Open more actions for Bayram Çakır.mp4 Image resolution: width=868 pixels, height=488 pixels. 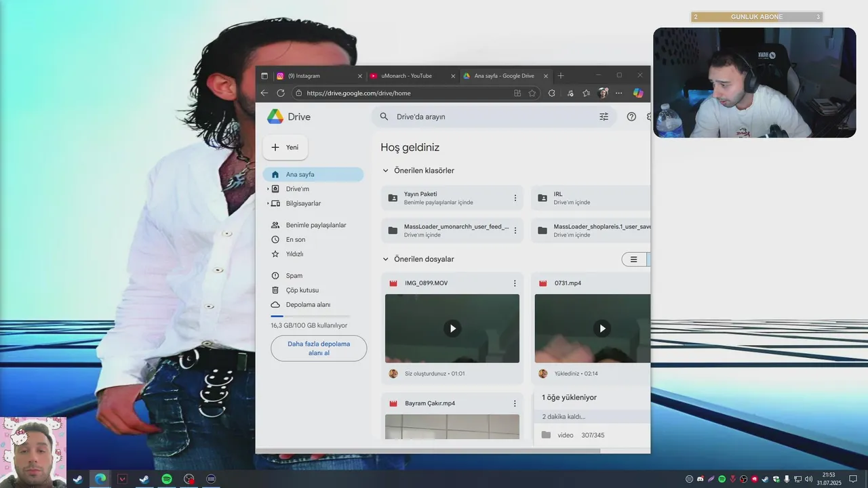(x=515, y=403)
